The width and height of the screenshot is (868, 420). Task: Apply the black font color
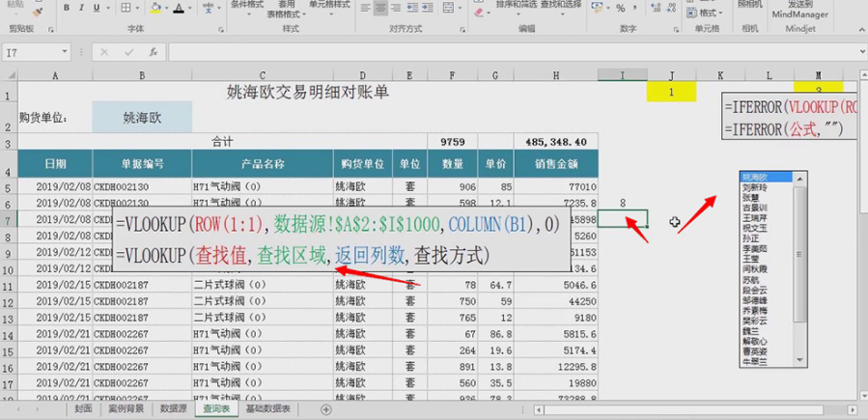179,8
